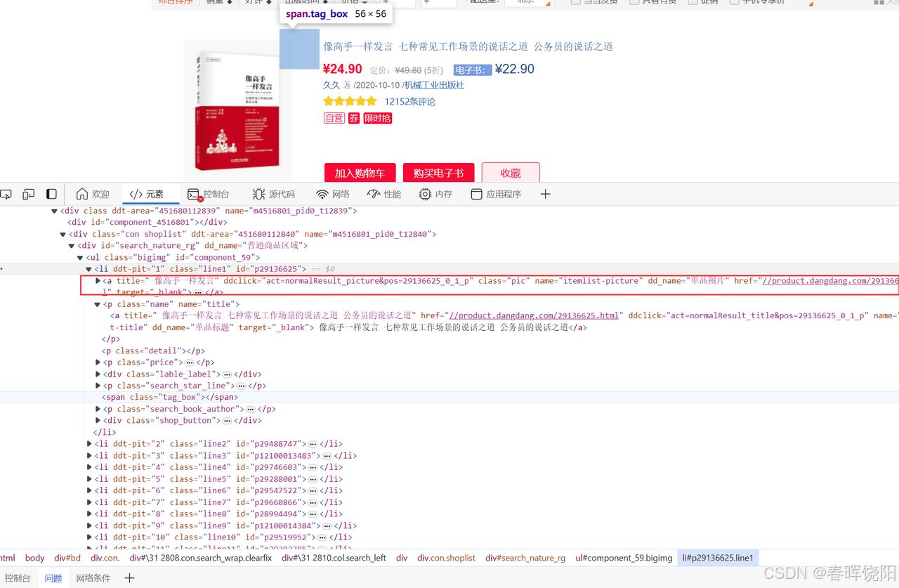Click the plus icon to add DevTools tool
The image size is (899, 588).
546,194
